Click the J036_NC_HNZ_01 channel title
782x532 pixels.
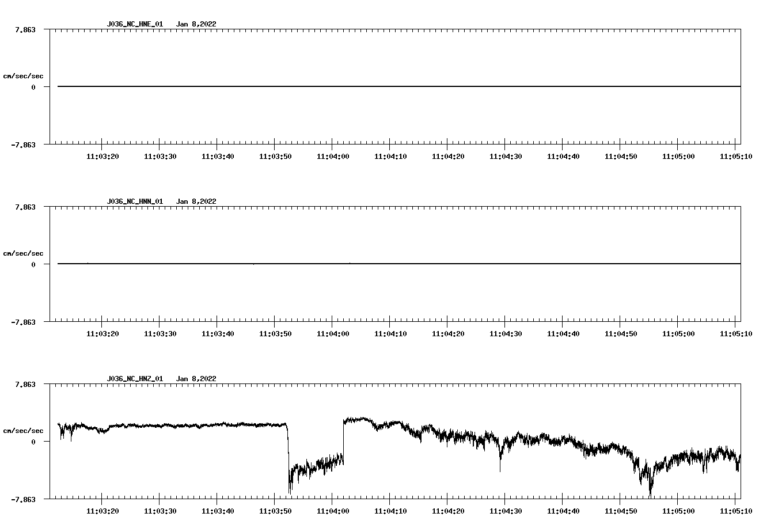tap(135, 379)
